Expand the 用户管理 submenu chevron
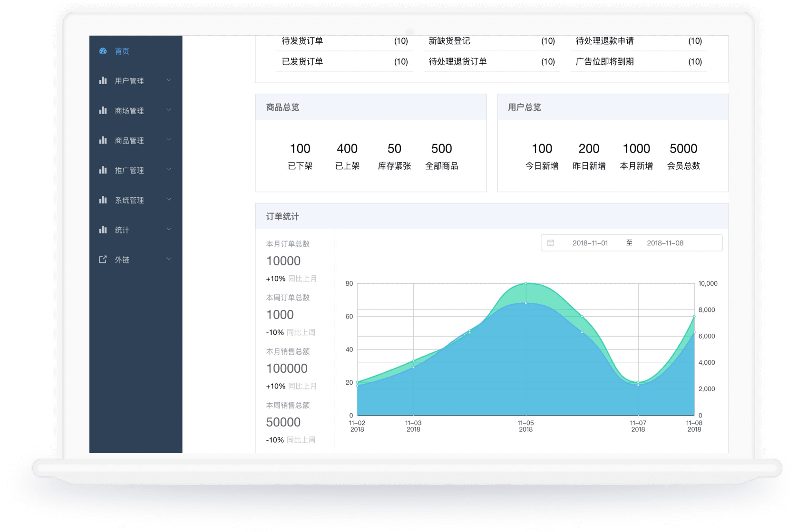This screenshot has width=798, height=532. coord(169,80)
